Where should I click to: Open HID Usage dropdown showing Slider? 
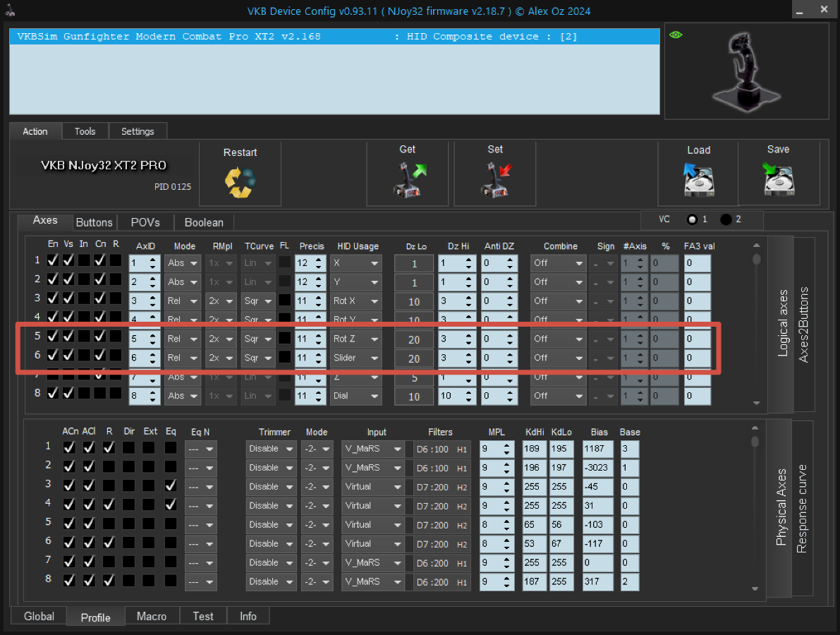tap(355, 358)
